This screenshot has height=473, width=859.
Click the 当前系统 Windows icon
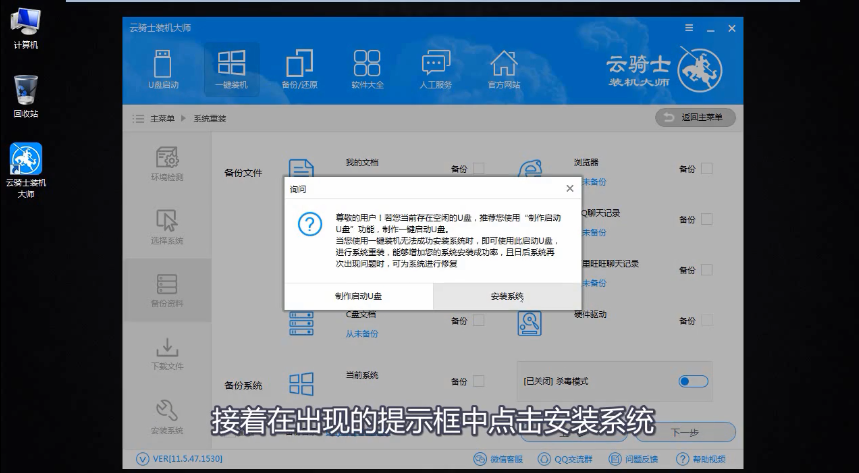tap(301, 384)
